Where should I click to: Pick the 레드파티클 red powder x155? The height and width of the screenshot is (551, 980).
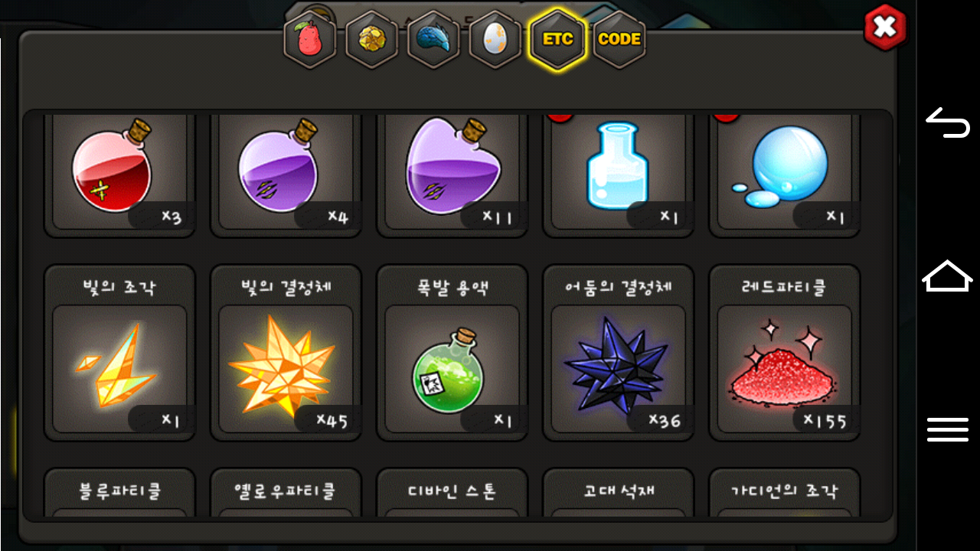[784, 353]
